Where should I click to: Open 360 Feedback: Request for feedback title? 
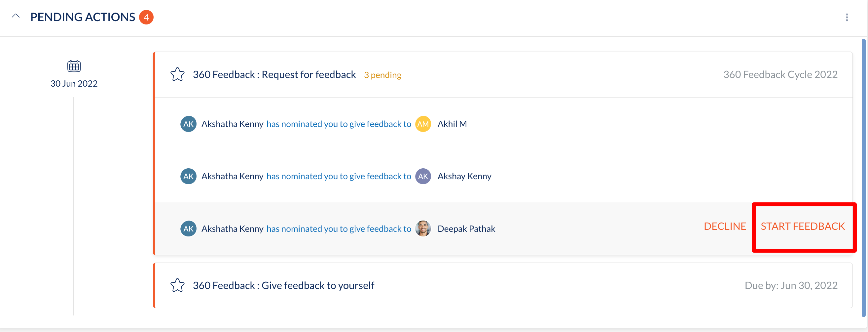[x=274, y=74]
